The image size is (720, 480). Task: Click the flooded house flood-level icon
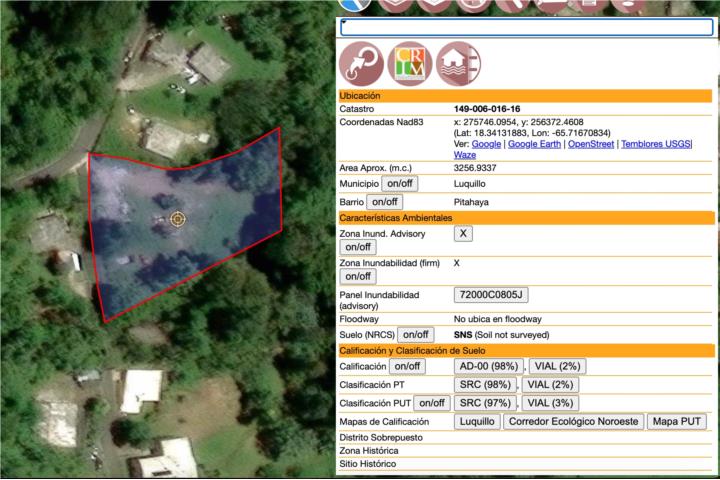458,64
